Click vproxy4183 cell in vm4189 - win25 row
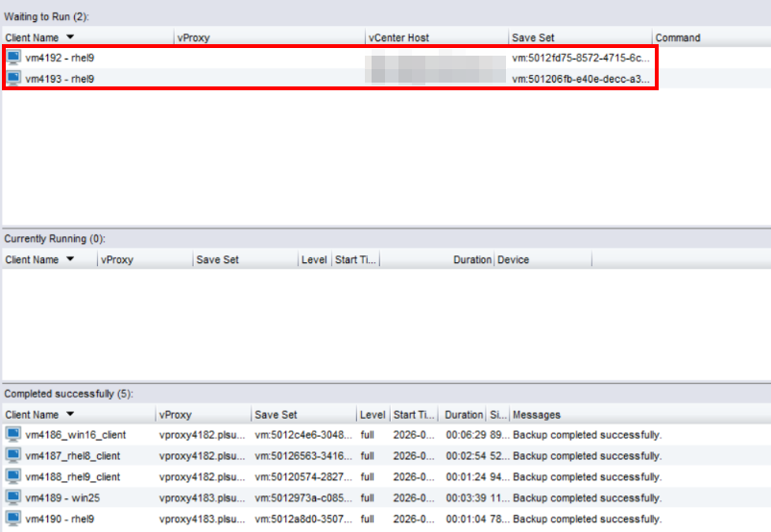 [202, 498]
